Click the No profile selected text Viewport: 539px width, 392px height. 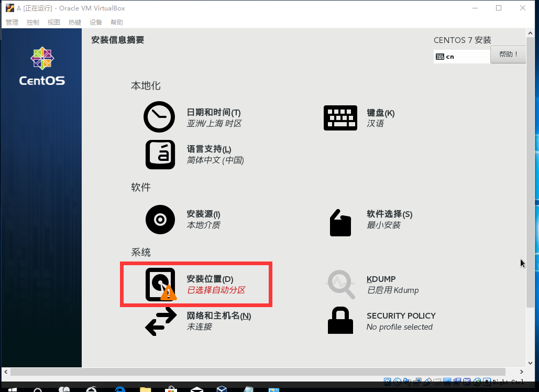pyautogui.click(x=400, y=326)
